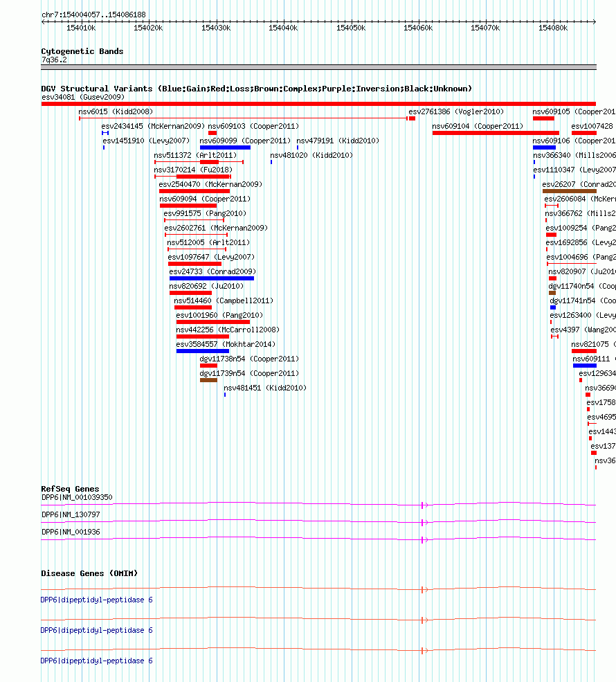Viewport: 616px width, 682px height.
Task: Click dgv11738n54 (Cooper2011) label
Action: [x=250, y=359]
